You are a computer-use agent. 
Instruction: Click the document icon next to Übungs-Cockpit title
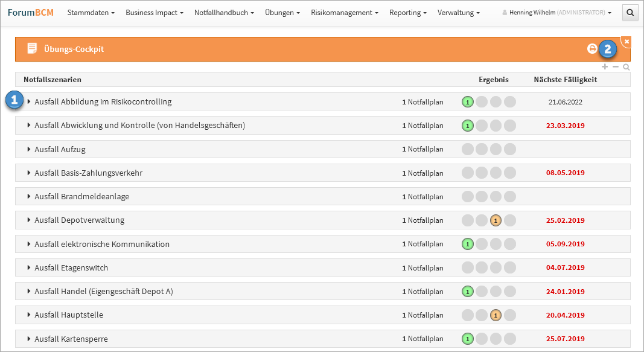[32, 48]
